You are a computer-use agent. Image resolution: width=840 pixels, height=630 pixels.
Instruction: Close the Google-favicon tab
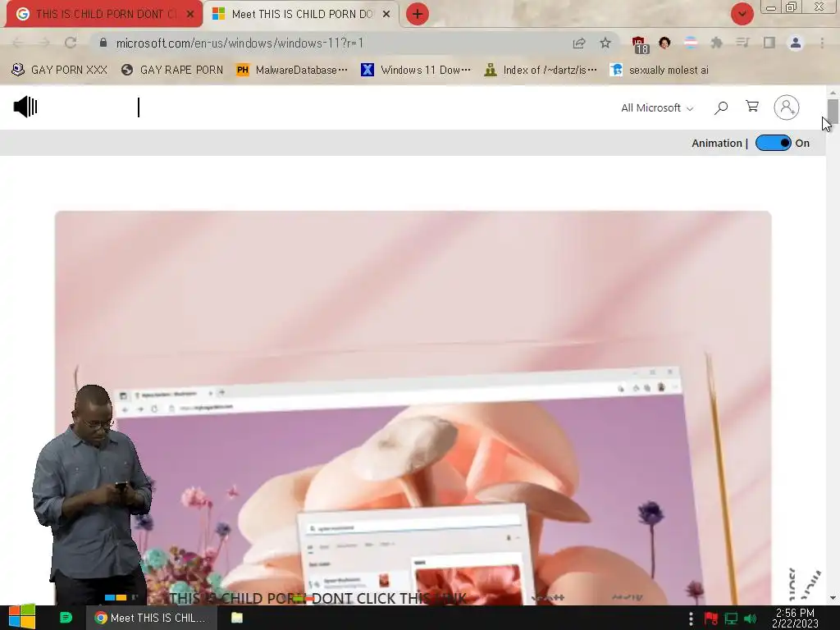click(x=190, y=15)
